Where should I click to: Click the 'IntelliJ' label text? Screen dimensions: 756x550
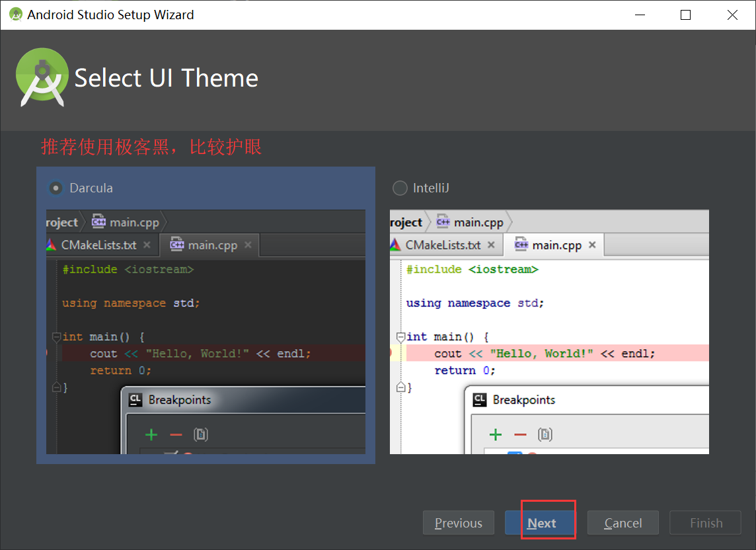click(431, 188)
